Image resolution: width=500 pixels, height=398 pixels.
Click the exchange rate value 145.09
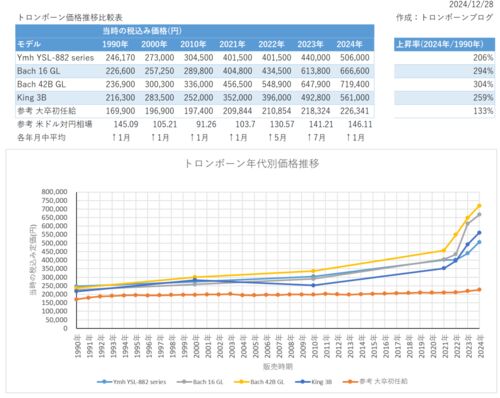[126, 124]
